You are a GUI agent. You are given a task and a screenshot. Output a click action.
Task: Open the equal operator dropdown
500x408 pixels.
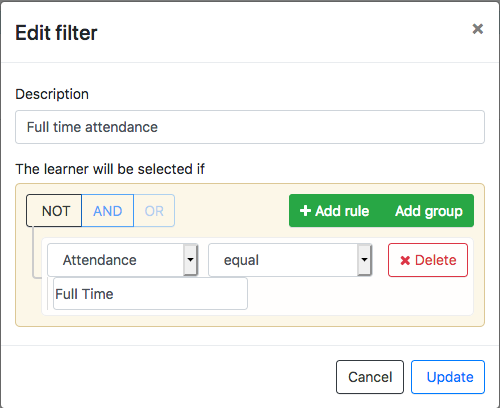pyautogui.click(x=290, y=260)
